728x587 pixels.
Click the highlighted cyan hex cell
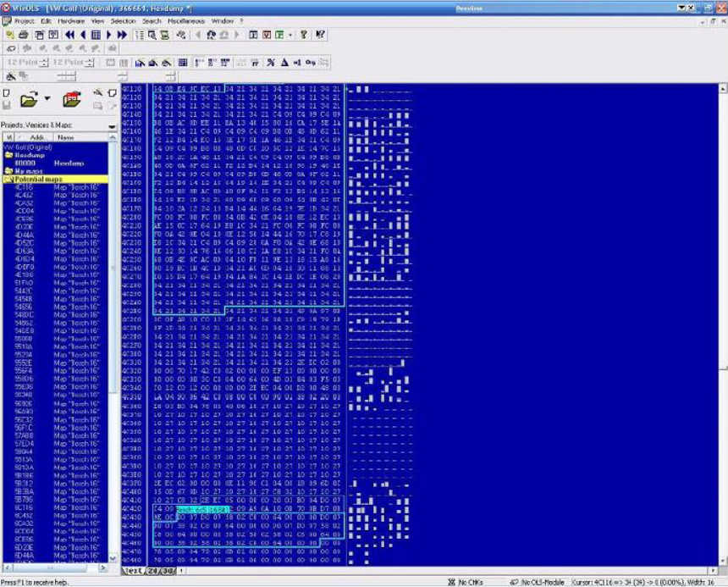203,509
